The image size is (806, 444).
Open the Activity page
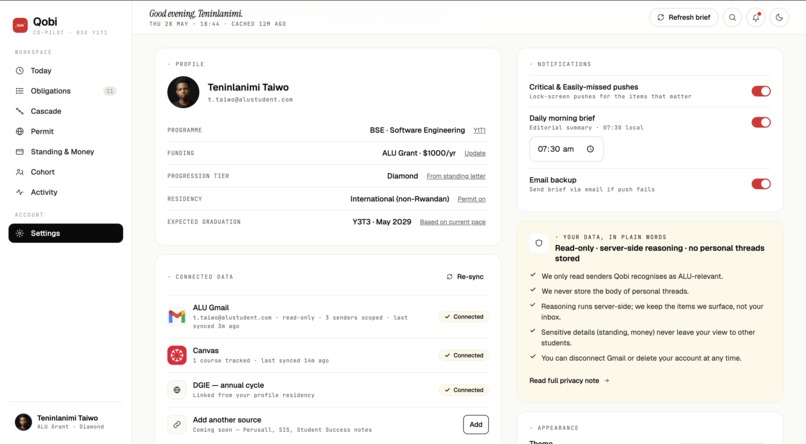pyautogui.click(x=66, y=192)
